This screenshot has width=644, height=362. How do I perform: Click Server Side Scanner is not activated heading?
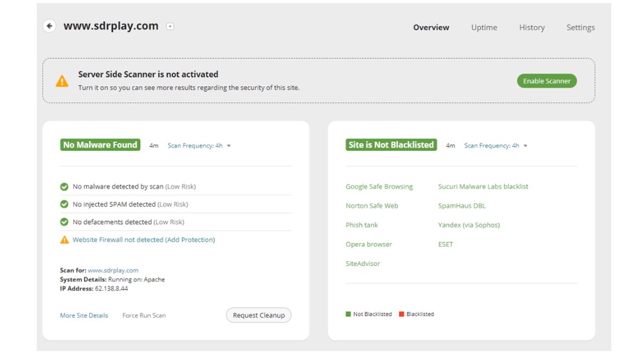[x=148, y=74]
